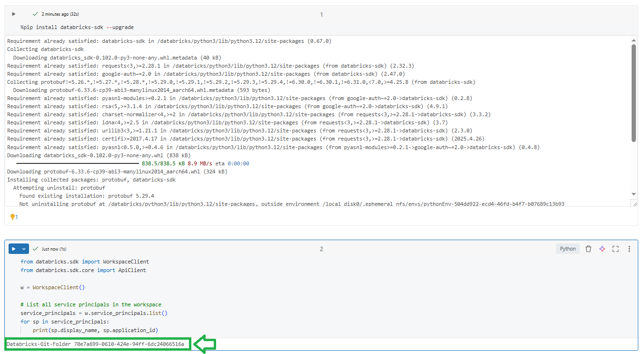Click the 'for sp in service_principals:' line

point(65,322)
